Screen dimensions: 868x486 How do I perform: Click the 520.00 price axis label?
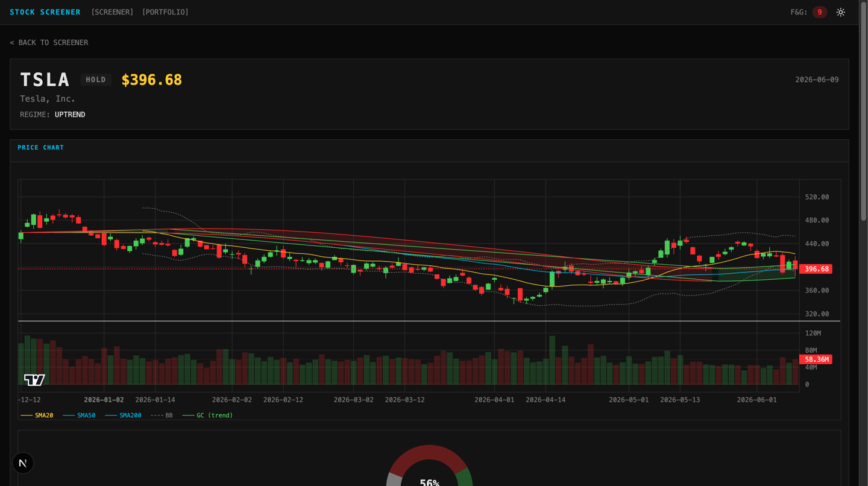coord(817,197)
